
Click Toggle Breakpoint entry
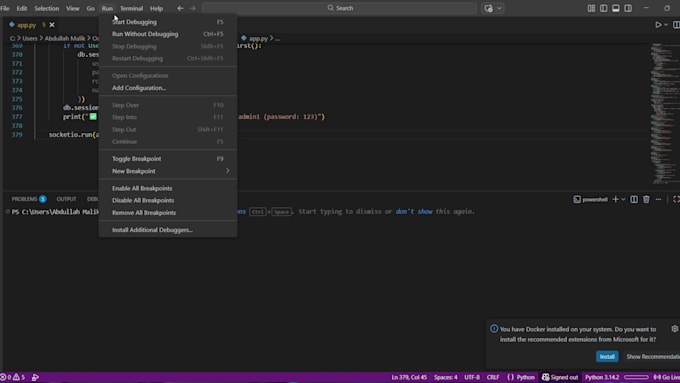pyautogui.click(x=168, y=159)
